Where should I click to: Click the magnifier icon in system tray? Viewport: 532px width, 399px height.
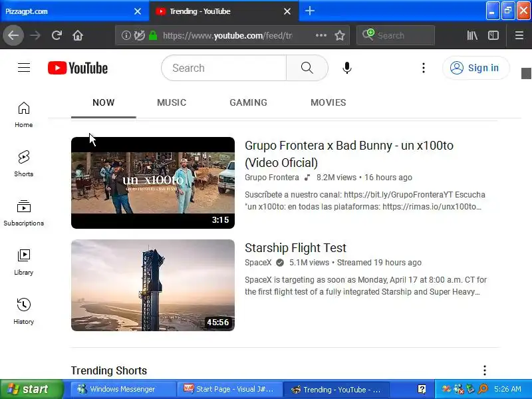(483, 389)
